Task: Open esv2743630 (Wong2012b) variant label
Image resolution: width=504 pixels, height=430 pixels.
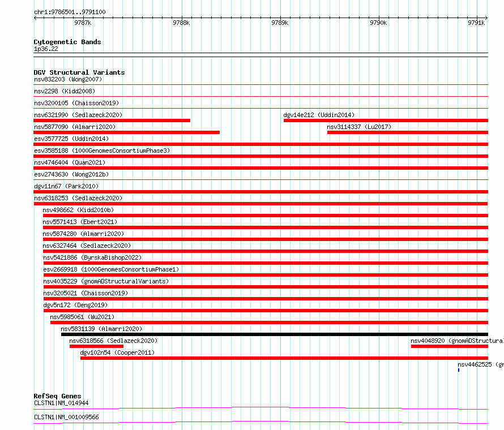Action: (71, 174)
